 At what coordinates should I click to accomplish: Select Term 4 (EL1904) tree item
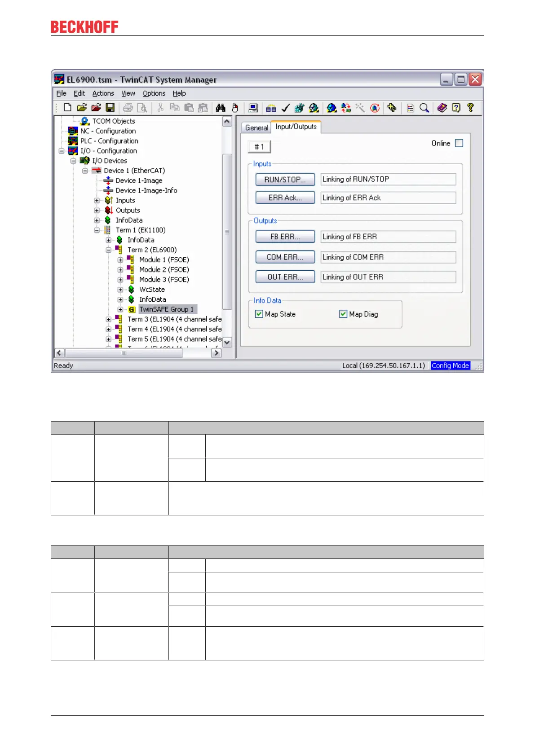pyautogui.click(x=175, y=329)
